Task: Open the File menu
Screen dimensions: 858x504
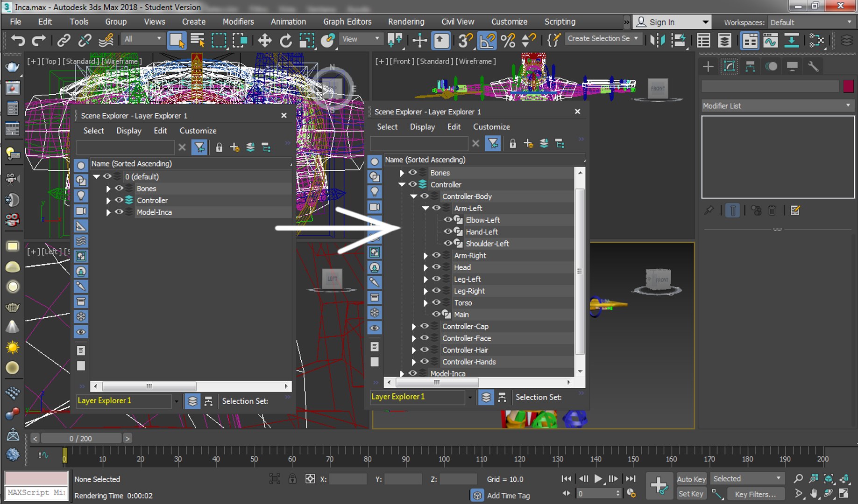Action: tap(15, 21)
